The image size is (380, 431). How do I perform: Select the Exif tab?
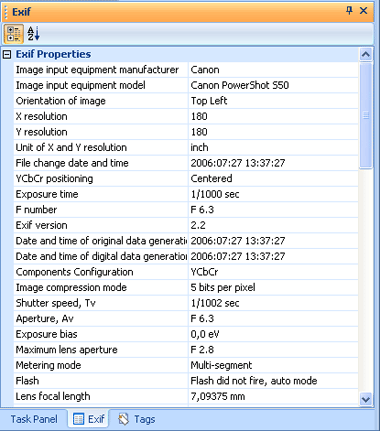click(89, 419)
